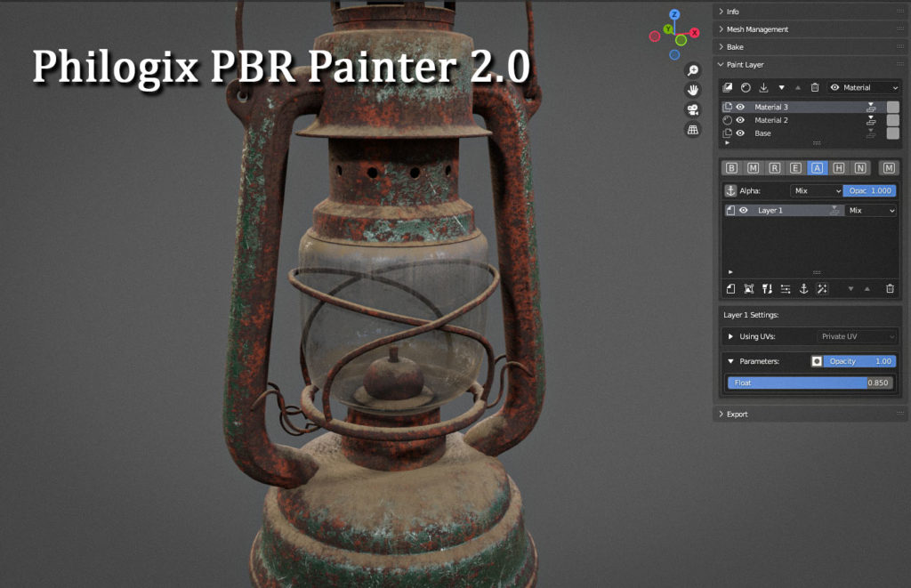Switch to the N channel tab
This screenshot has width=911, height=588.
(859, 167)
